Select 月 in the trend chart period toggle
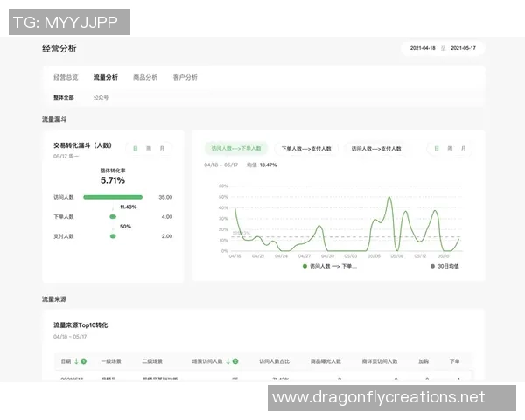525x420 pixels. click(x=464, y=148)
